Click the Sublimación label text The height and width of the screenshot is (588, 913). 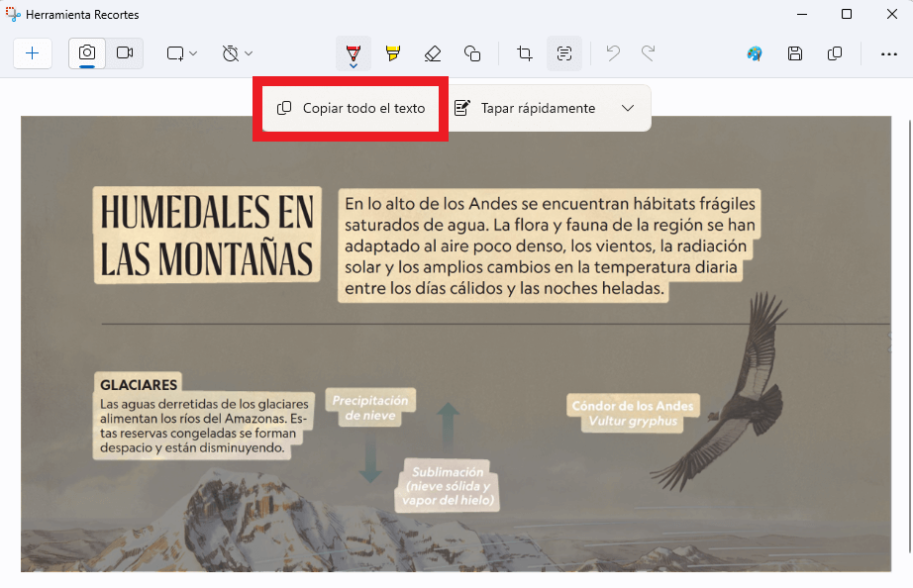pos(448,485)
